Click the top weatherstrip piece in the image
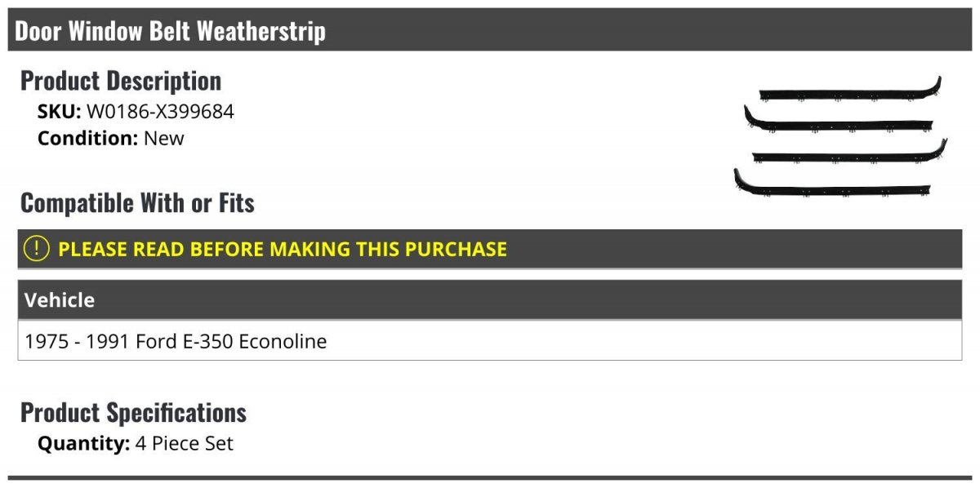 [849, 93]
